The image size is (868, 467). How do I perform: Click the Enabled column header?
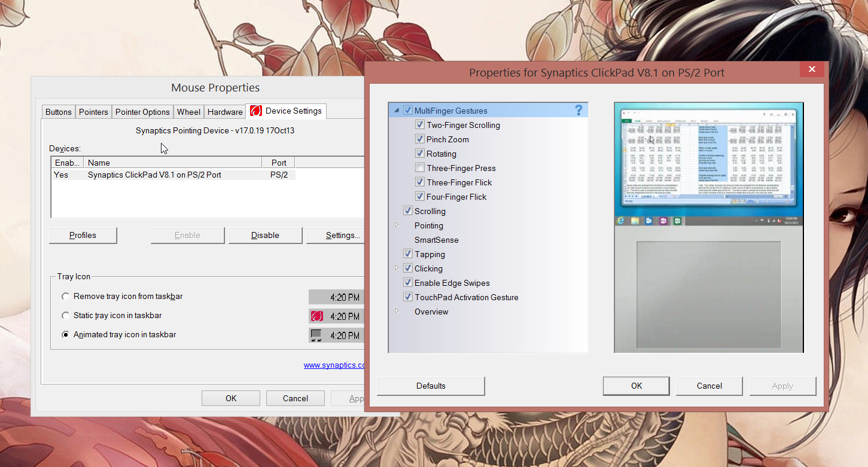[x=67, y=163]
